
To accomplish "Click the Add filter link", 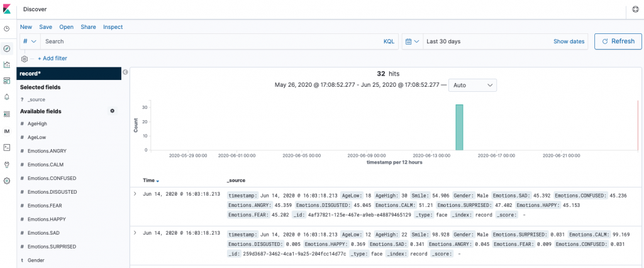I will [53, 59].
